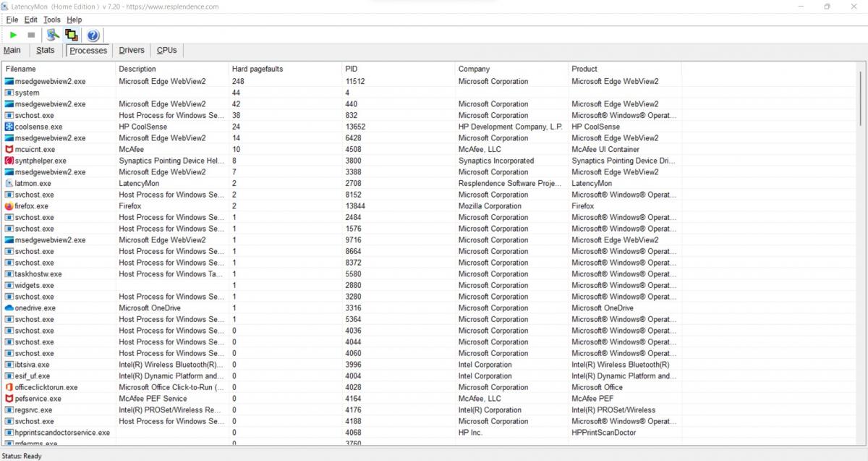Click the icon beside ibtsiva.exe
868x461 pixels.
tap(9, 365)
